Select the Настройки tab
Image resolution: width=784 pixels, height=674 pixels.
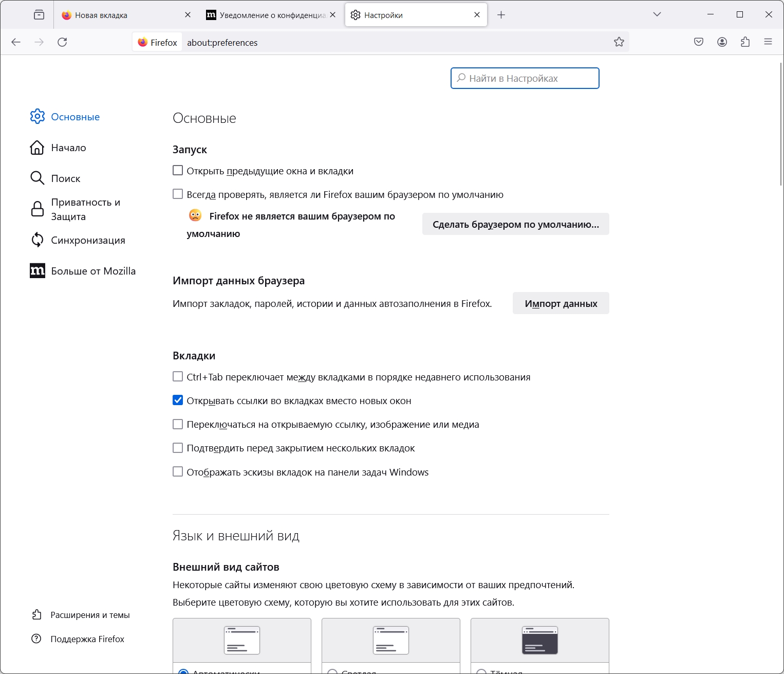(x=416, y=15)
